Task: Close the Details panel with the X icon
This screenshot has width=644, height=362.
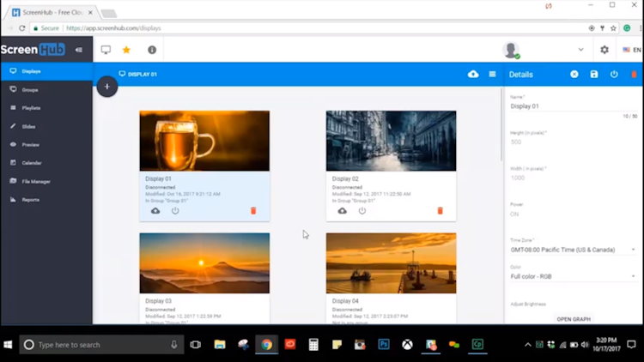Action: pyautogui.click(x=574, y=75)
